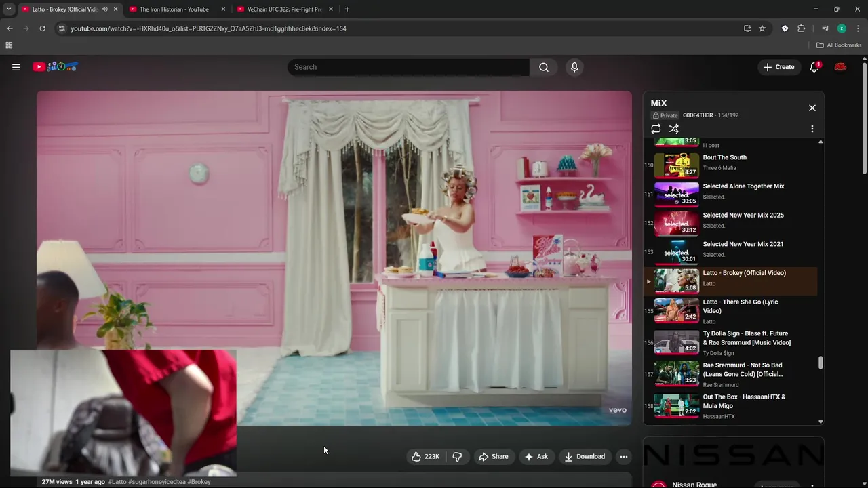868x488 pixels.
Task: View site information icon in address bar
Action: pos(62,28)
